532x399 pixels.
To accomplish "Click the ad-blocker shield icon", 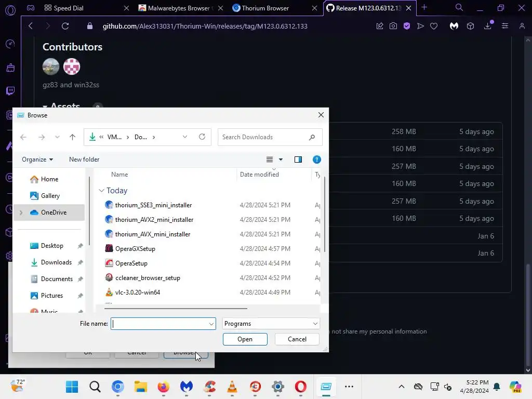I will (407, 26).
